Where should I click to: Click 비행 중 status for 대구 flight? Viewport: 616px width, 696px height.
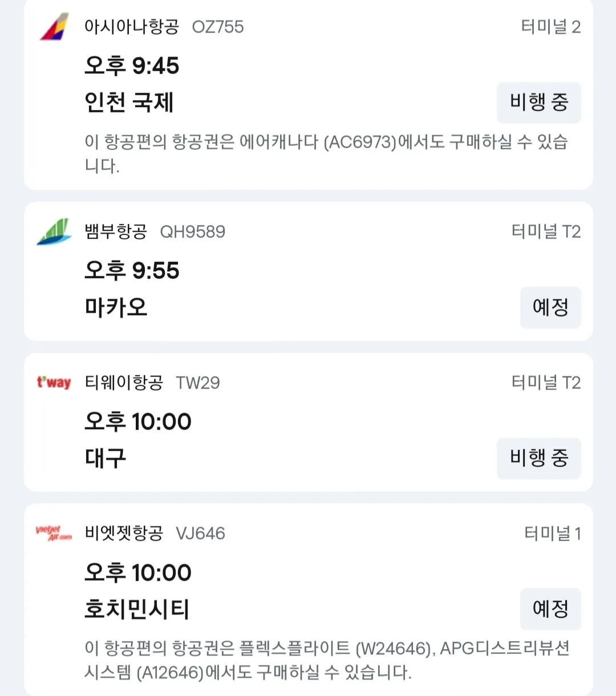pyautogui.click(x=539, y=458)
